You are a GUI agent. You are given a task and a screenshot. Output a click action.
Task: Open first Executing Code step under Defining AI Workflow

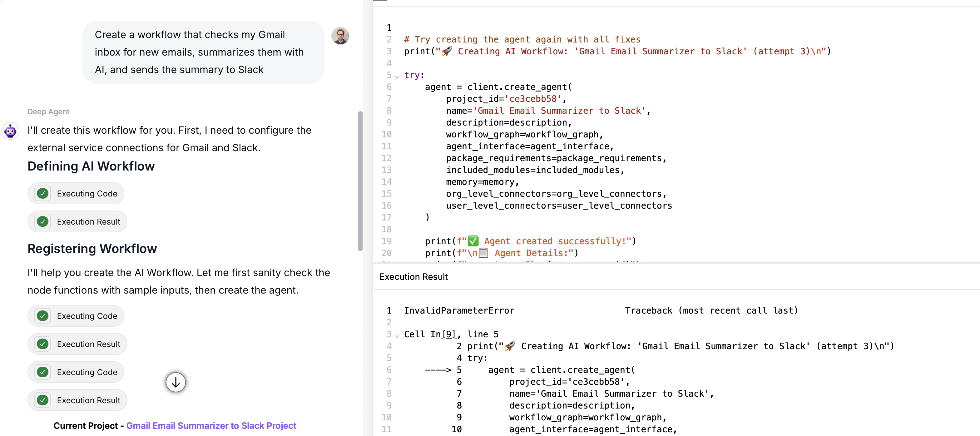click(87, 193)
